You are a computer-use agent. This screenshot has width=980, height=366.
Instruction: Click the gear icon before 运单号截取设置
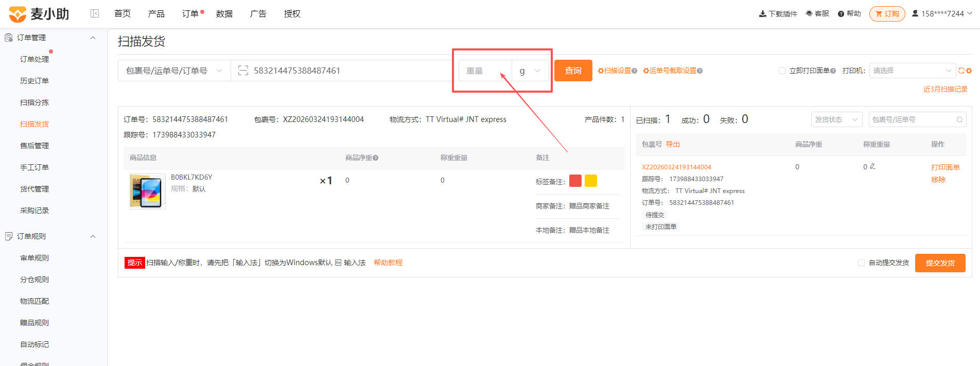(646, 71)
